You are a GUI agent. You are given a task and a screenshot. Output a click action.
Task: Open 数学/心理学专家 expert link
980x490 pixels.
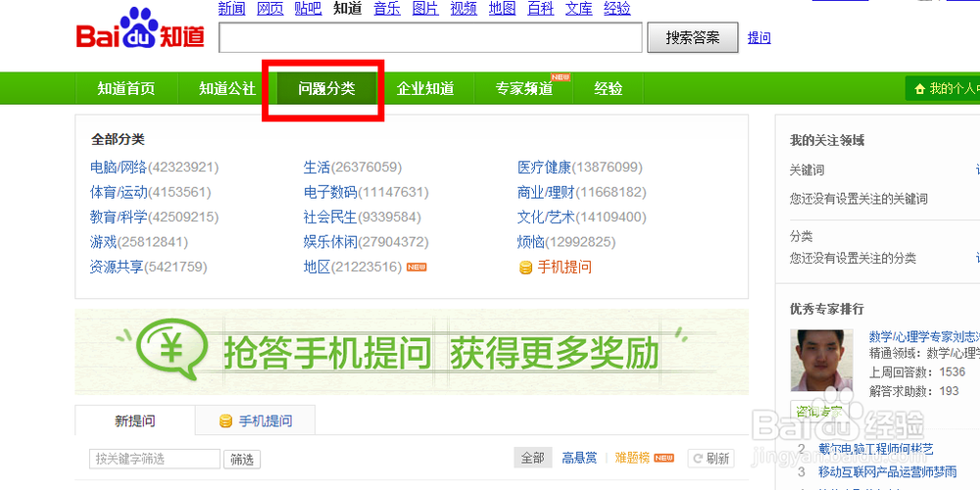coord(924,337)
